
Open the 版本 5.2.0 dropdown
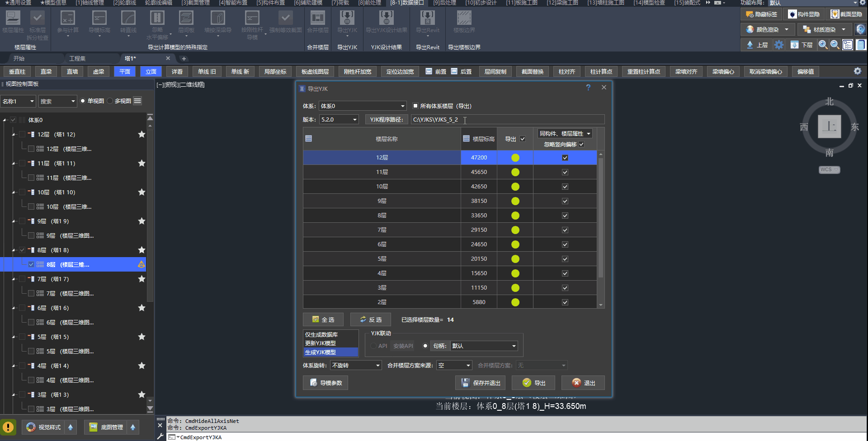click(339, 120)
